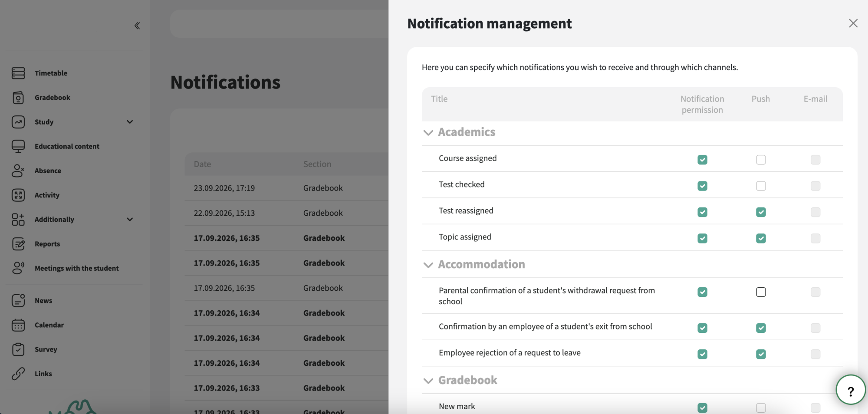This screenshot has width=868, height=414.
Task: Open the Calendar icon
Action: point(18,325)
